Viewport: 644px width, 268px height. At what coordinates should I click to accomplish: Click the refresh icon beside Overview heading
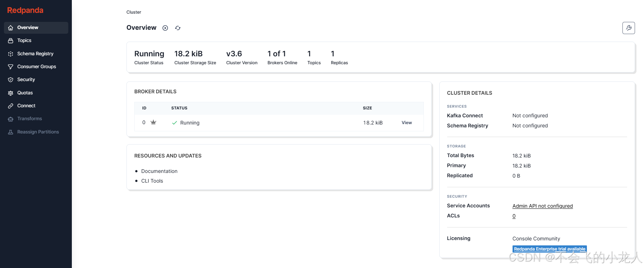178,28
